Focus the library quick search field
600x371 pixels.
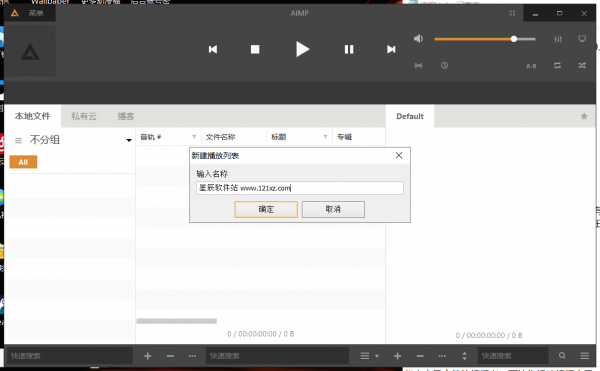277,356
